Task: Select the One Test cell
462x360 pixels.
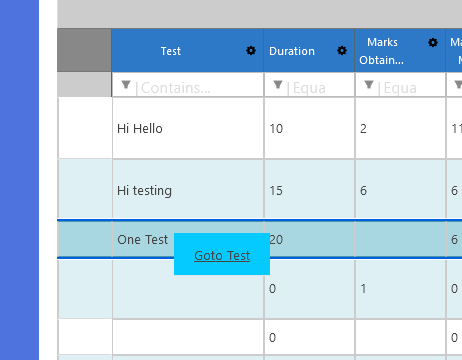Action: click(143, 239)
